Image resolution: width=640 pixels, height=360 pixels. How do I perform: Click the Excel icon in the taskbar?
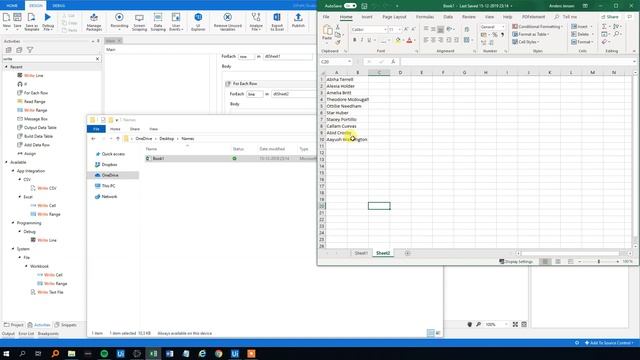point(153,353)
